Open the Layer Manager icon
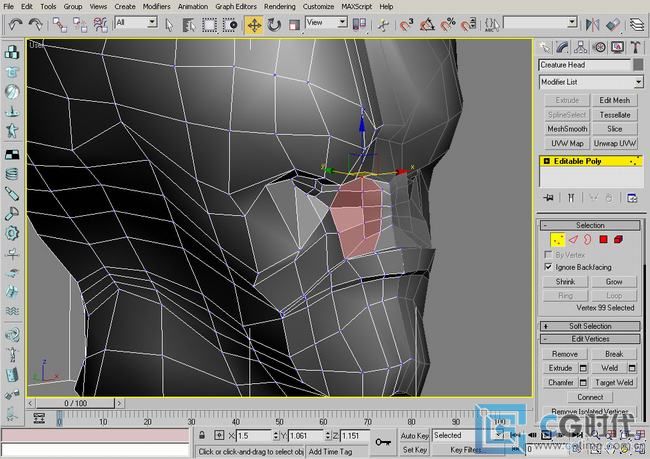The height and width of the screenshot is (459, 650). 637,25
